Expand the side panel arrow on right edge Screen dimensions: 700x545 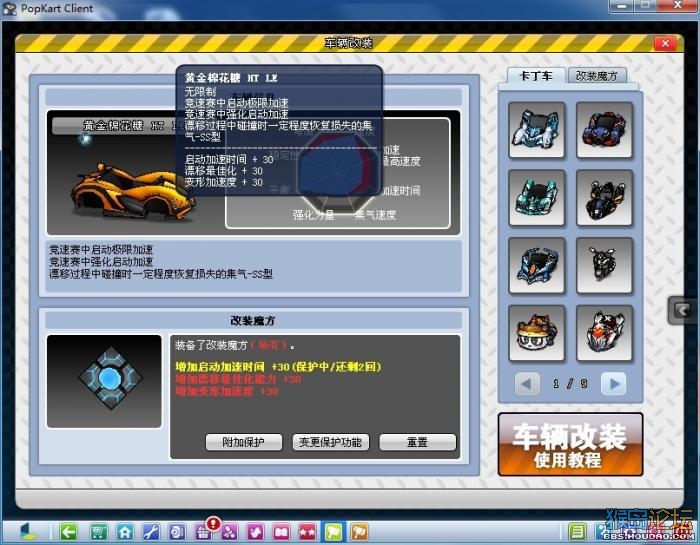683,310
